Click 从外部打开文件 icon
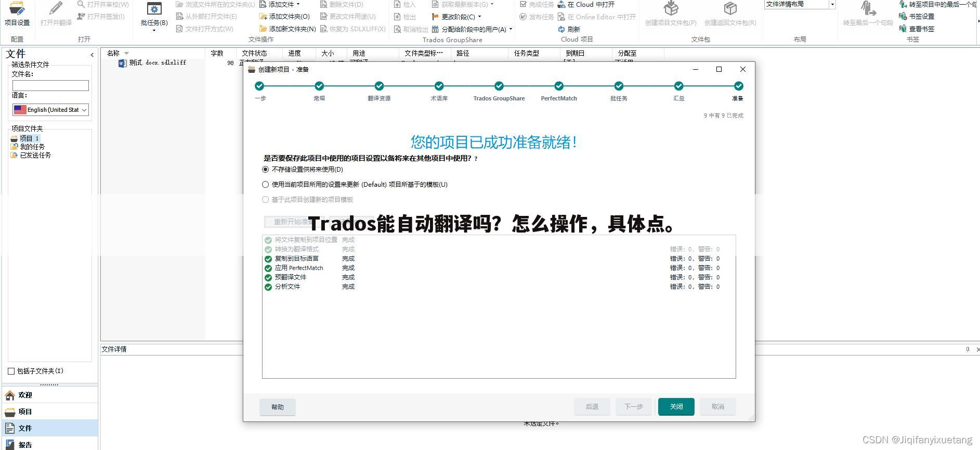Image resolution: width=980 pixels, height=450 pixels. (x=179, y=17)
